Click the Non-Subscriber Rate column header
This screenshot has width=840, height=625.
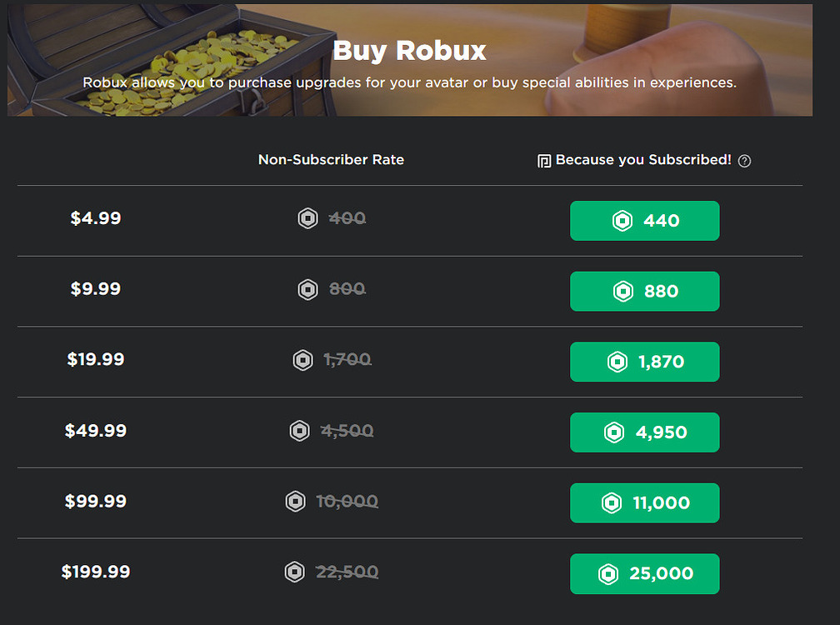[x=331, y=160]
